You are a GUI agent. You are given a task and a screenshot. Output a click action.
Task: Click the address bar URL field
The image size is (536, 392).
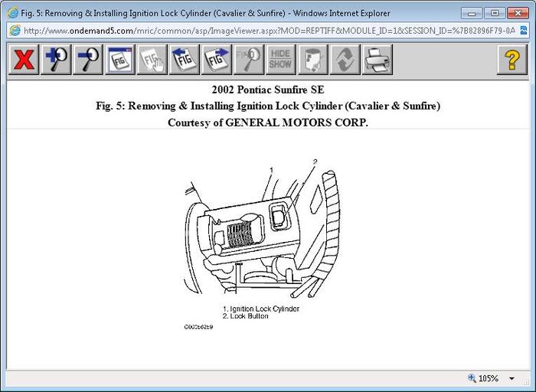270,31
